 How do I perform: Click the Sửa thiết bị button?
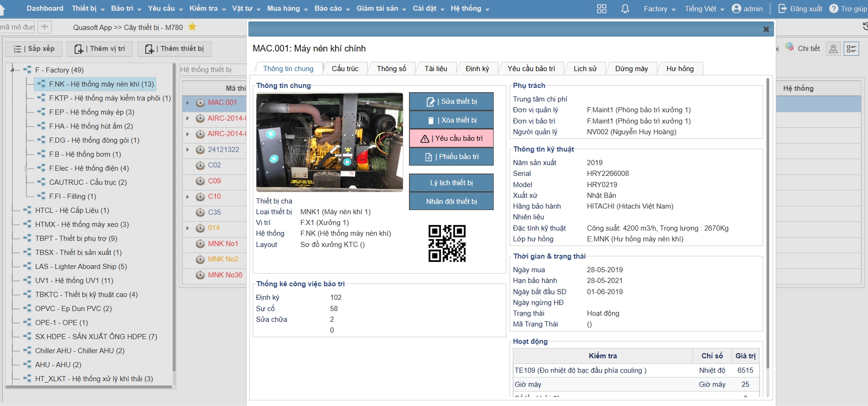tap(451, 101)
